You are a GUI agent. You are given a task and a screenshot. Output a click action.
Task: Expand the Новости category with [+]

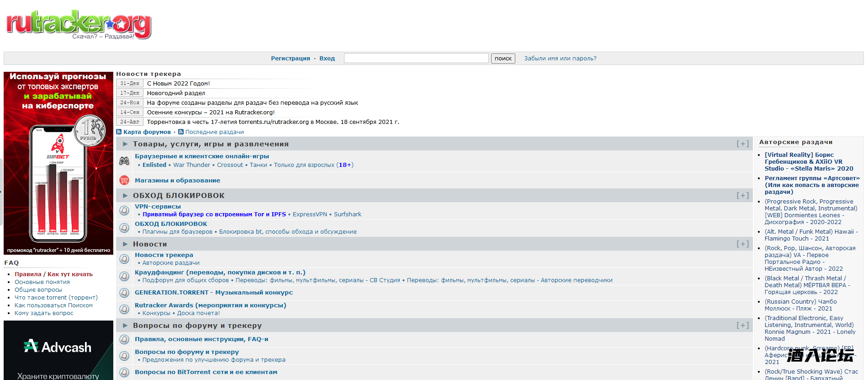click(x=742, y=244)
